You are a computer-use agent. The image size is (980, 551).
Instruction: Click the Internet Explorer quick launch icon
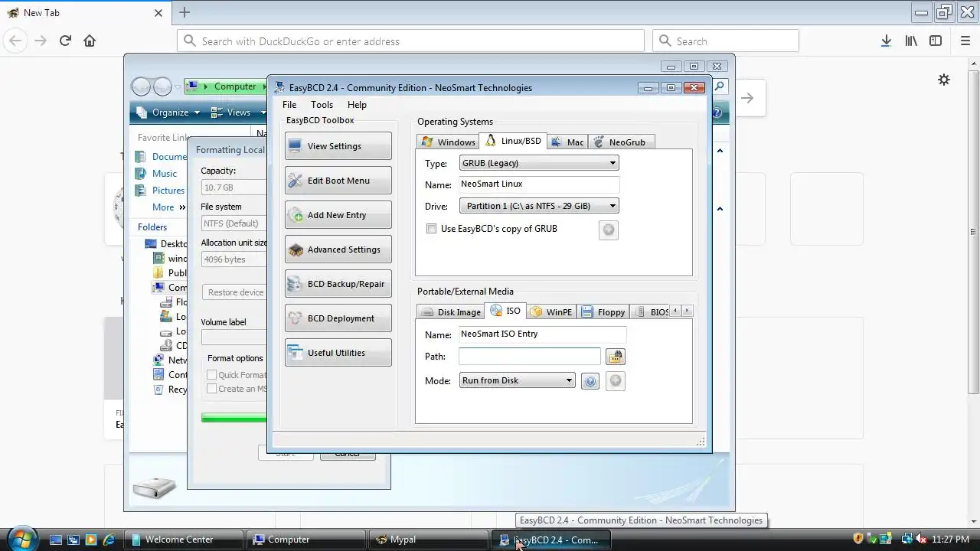(x=109, y=540)
